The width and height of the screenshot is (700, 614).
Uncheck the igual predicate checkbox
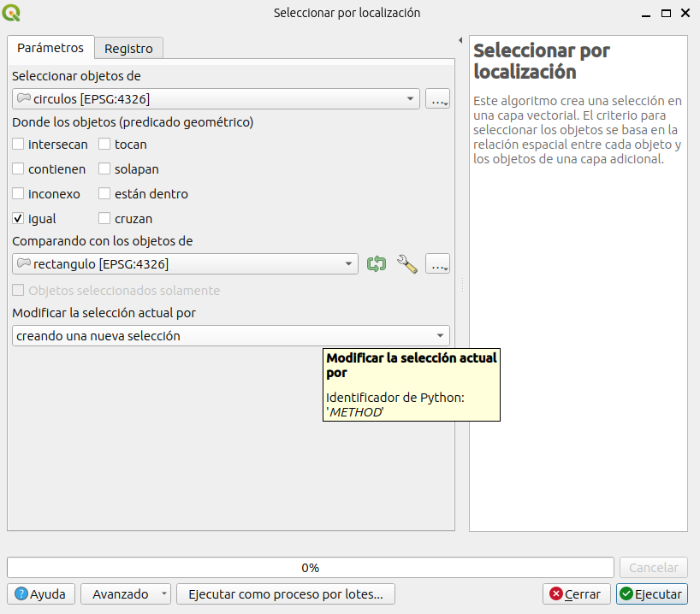click(19, 219)
